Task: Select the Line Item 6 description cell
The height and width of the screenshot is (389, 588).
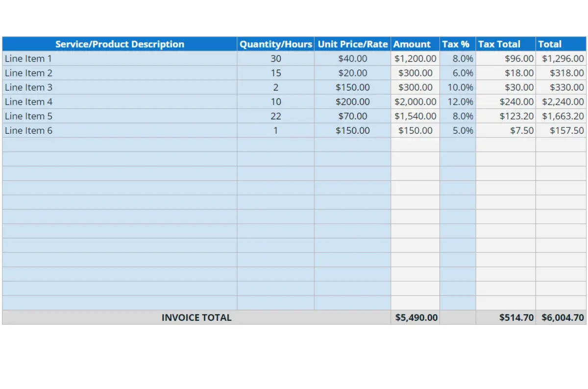Action: (x=120, y=131)
